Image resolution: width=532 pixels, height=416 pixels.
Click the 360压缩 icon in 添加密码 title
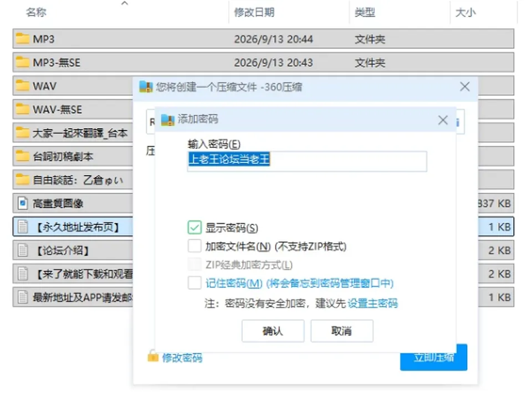(167, 120)
